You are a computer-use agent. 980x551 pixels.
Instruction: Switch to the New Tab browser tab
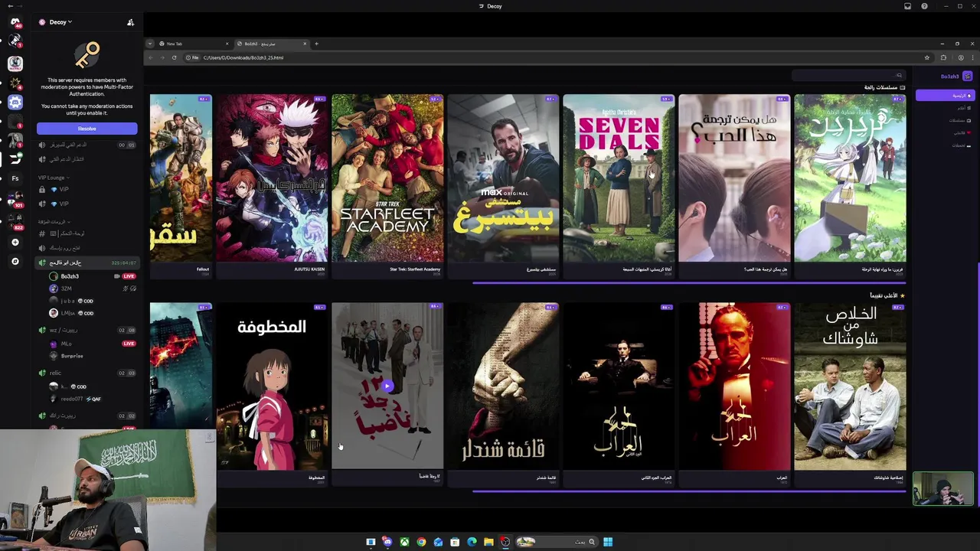click(194, 44)
